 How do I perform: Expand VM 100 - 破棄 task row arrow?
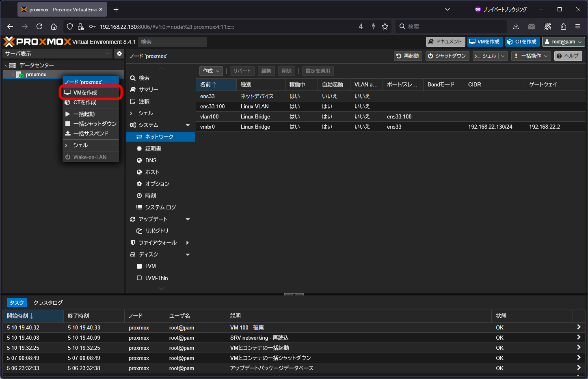pos(579,327)
